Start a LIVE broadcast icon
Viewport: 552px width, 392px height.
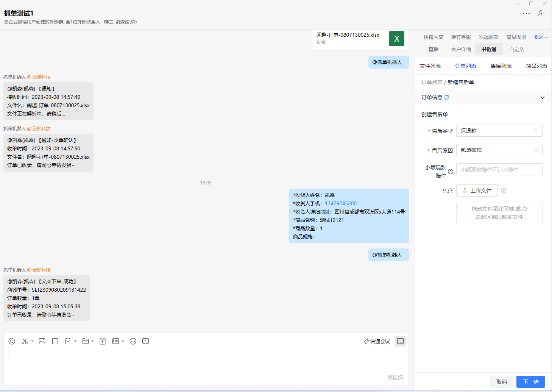(116, 341)
